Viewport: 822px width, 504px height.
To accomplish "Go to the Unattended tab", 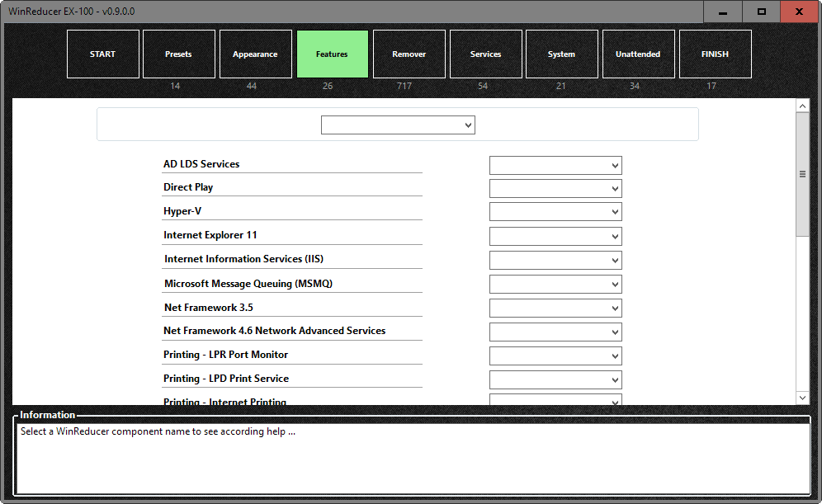I will (x=638, y=54).
